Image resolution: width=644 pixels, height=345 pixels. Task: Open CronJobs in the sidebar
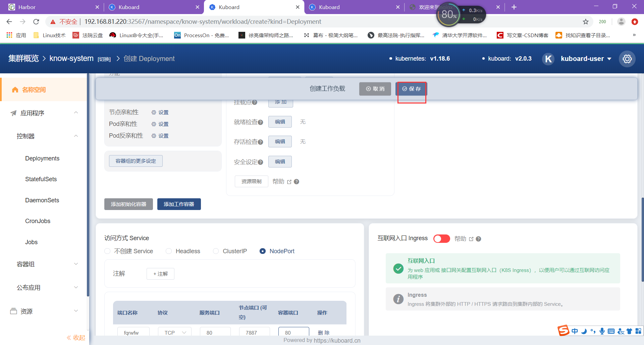click(x=38, y=221)
